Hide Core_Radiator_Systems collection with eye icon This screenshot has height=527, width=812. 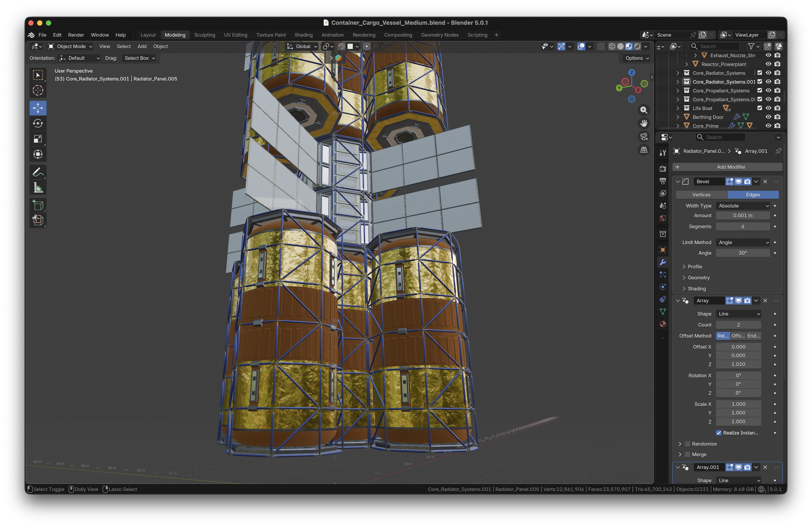pyautogui.click(x=768, y=73)
